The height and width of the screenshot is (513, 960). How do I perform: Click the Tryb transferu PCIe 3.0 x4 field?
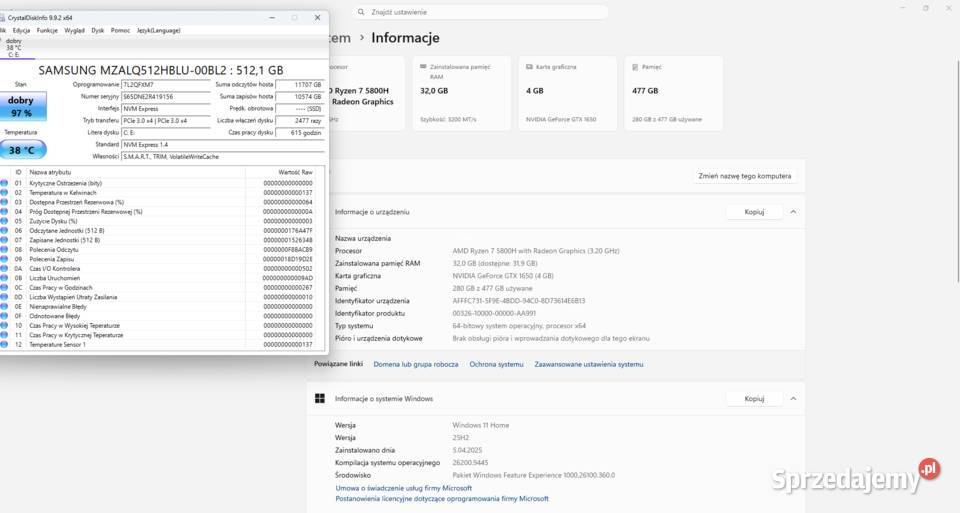tap(165, 121)
